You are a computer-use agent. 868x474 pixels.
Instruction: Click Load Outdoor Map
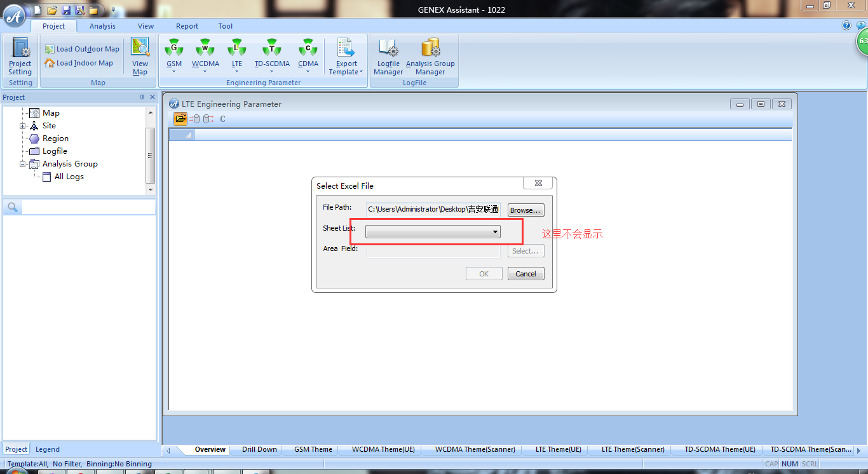(x=82, y=49)
